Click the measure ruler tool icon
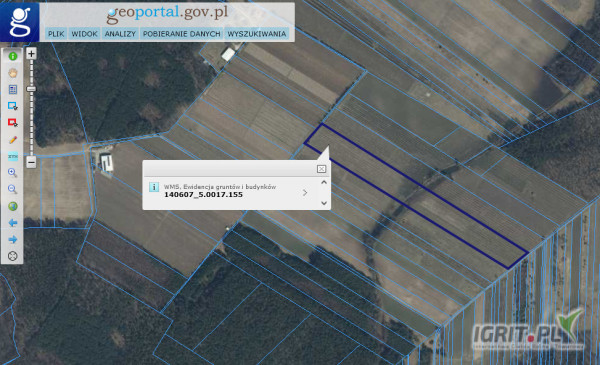The image size is (600, 365). pyautogui.click(x=13, y=156)
